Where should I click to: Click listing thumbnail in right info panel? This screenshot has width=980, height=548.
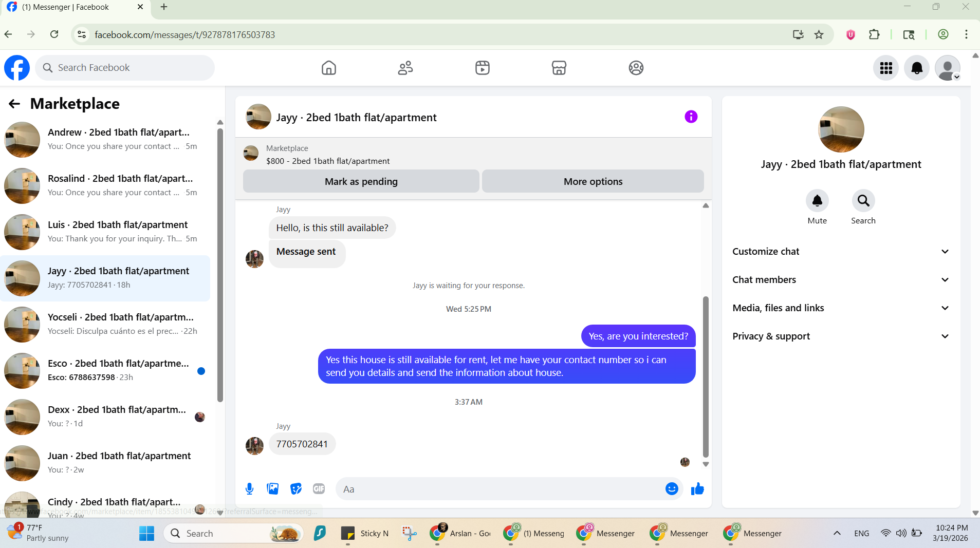[841, 129]
